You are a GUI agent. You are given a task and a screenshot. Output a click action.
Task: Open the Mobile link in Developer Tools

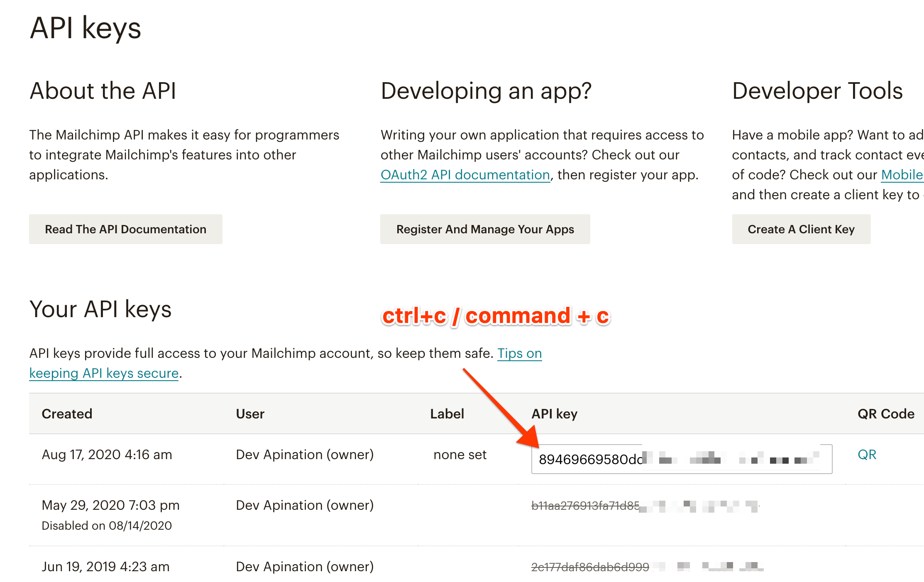point(902,175)
